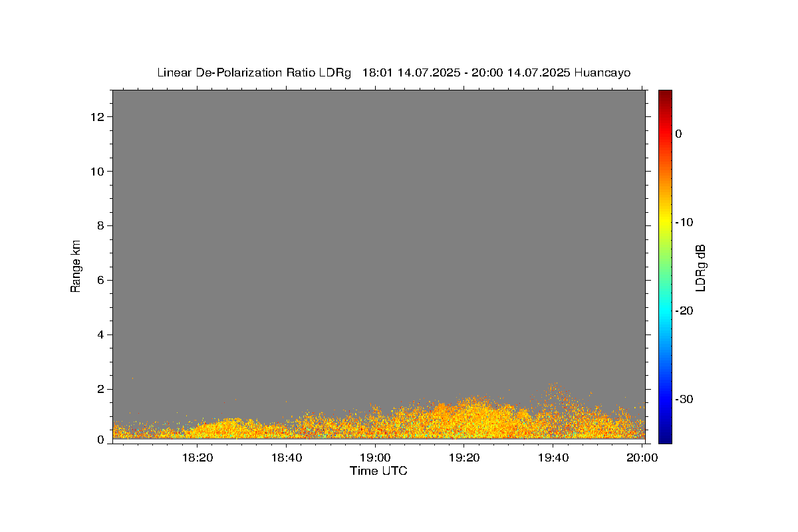Click the 12 km range tick label

(x=98, y=117)
